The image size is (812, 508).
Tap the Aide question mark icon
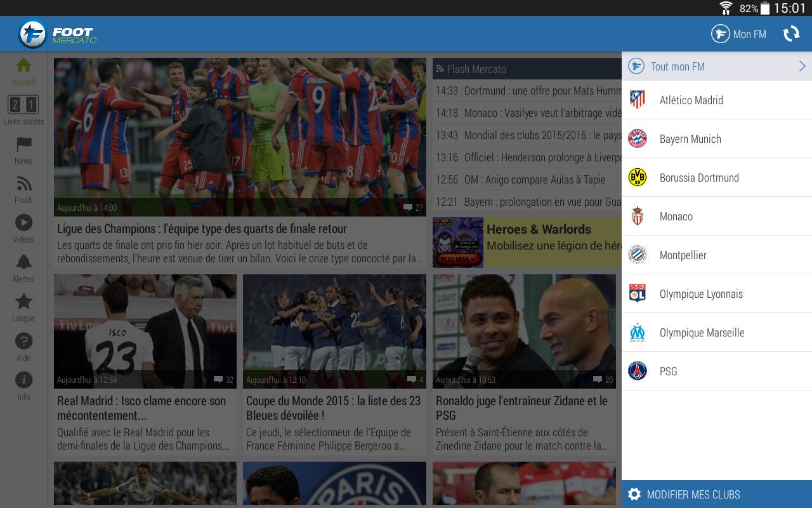point(23,341)
